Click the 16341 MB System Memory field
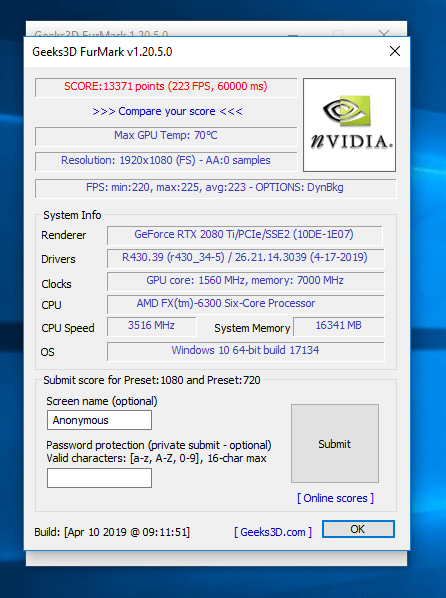The height and width of the screenshot is (598, 446). pyautogui.click(x=338, y=326)
